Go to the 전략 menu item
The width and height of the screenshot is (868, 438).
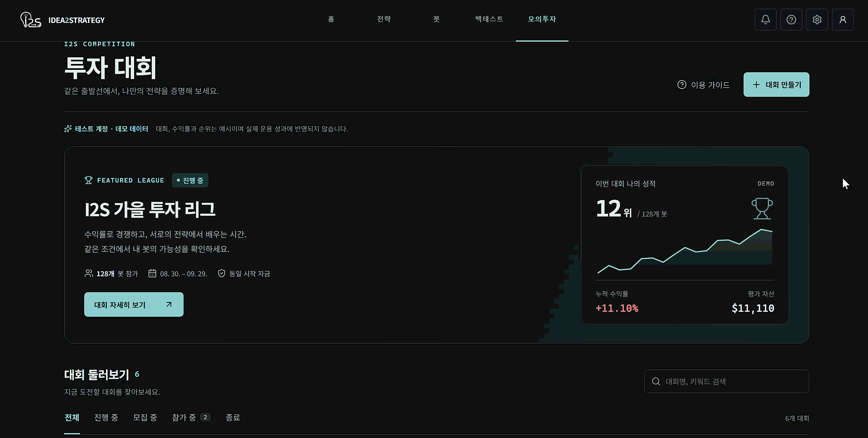click(x=384, y=19)
